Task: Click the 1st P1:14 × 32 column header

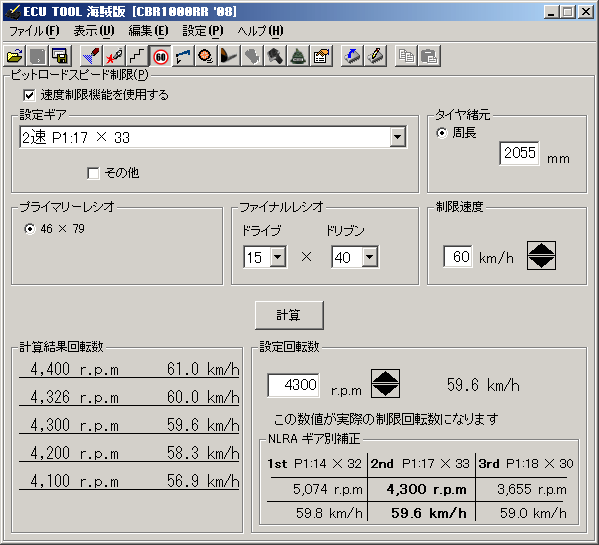Action: point(314,464)
